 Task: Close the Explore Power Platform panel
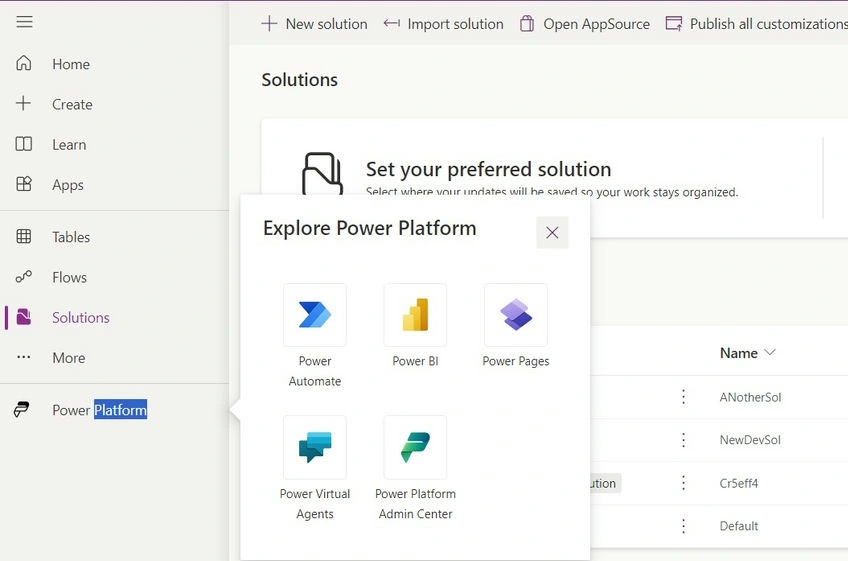[552, 233]
